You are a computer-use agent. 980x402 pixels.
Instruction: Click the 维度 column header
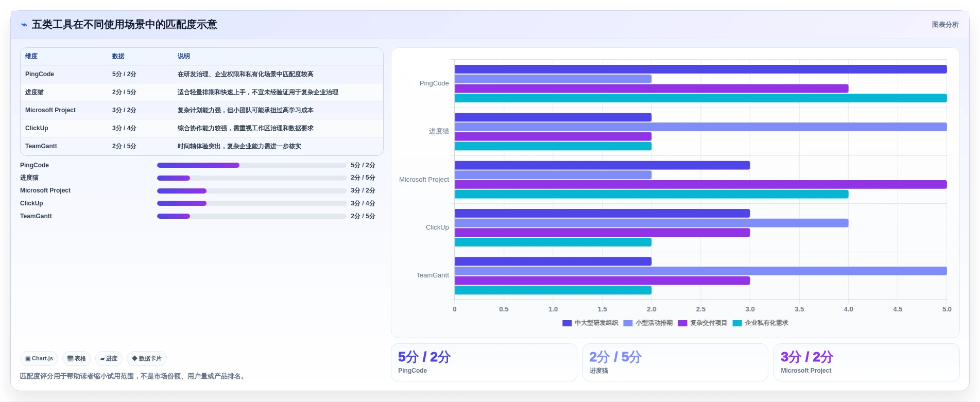[31, 56]
